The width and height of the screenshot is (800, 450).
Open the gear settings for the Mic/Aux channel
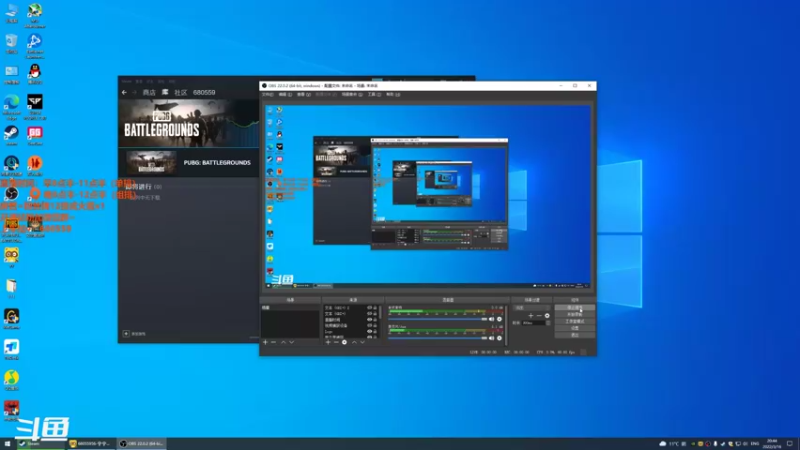[499, 338]
